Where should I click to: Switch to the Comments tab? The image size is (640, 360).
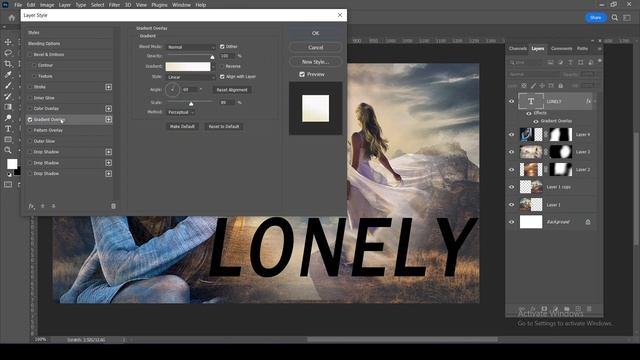(561, 49)
